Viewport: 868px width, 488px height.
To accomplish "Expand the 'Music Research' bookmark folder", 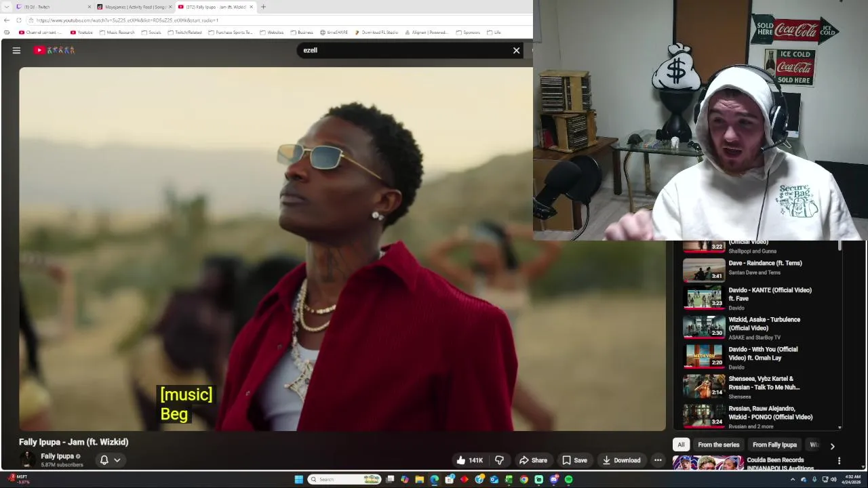I will (x=117, y=33).
